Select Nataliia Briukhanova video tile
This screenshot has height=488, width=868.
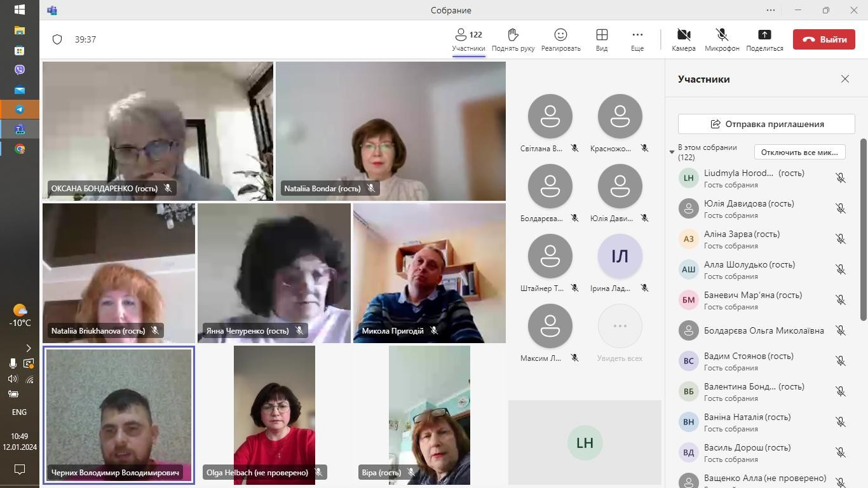click(x=119, y=273)
